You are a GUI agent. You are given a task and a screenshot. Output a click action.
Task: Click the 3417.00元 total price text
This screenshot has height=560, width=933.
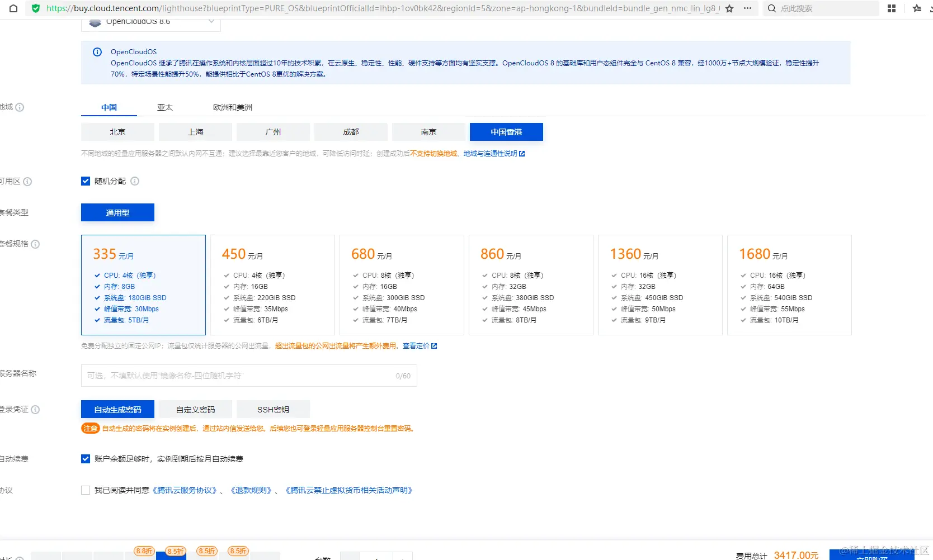[796, 555]
